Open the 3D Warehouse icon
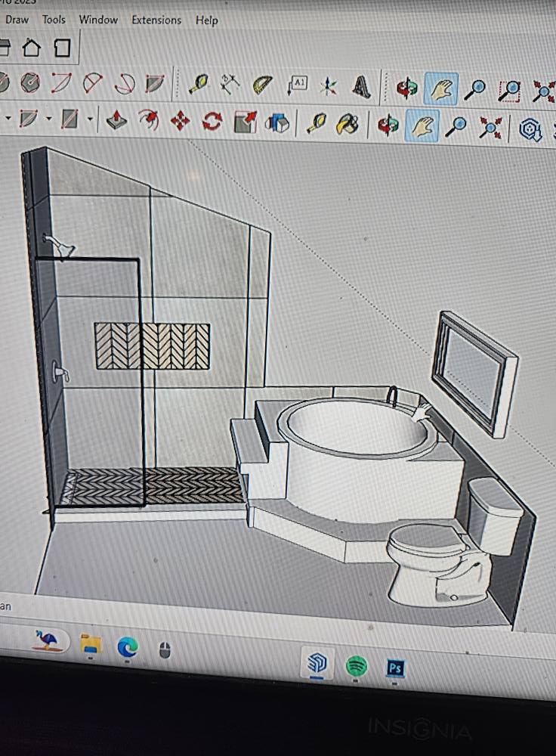The image size is (556, 756). [x=532, y=131]
